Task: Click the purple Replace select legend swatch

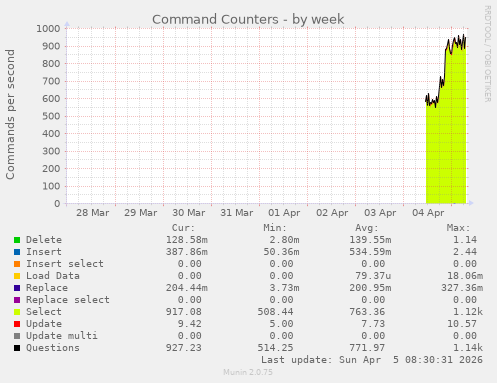Action: coord(17,300)
